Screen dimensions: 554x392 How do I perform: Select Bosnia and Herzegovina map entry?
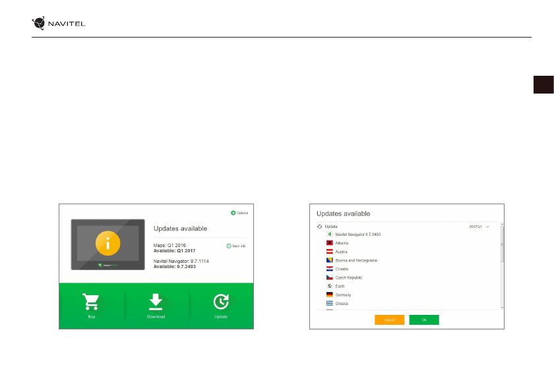pyautogui.click(x=356, y=260)
